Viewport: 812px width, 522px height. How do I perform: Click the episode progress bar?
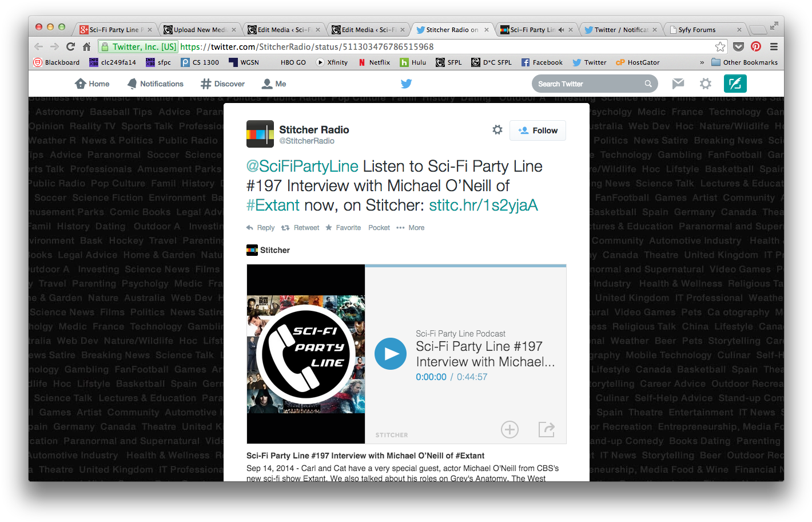(x=465, y=266)
